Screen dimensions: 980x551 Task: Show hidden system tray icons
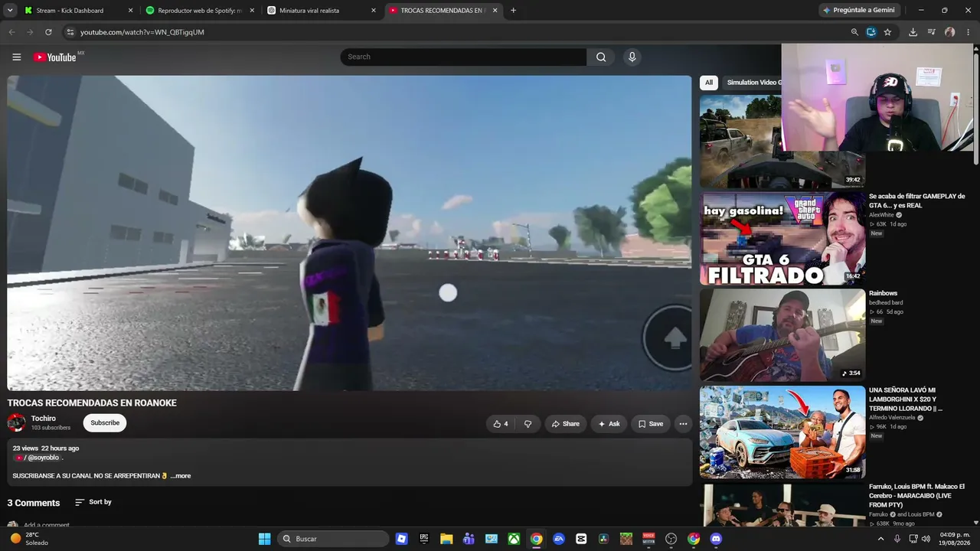point(880,539)
